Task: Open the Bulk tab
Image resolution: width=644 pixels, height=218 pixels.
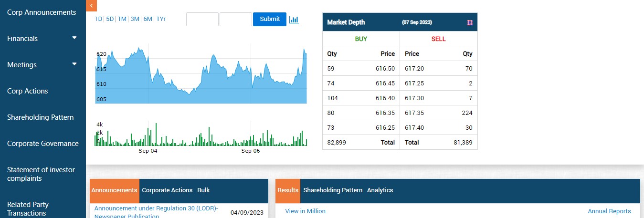Action: (203, 190)
